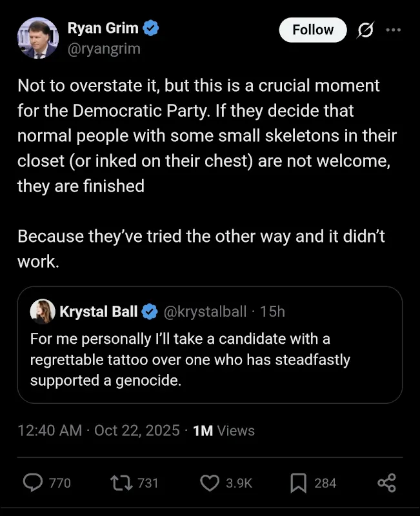This screenshot has height=516, width=420.
Task: Open the 12:40 AM Oct 22 timestamp
Action: 98,431
